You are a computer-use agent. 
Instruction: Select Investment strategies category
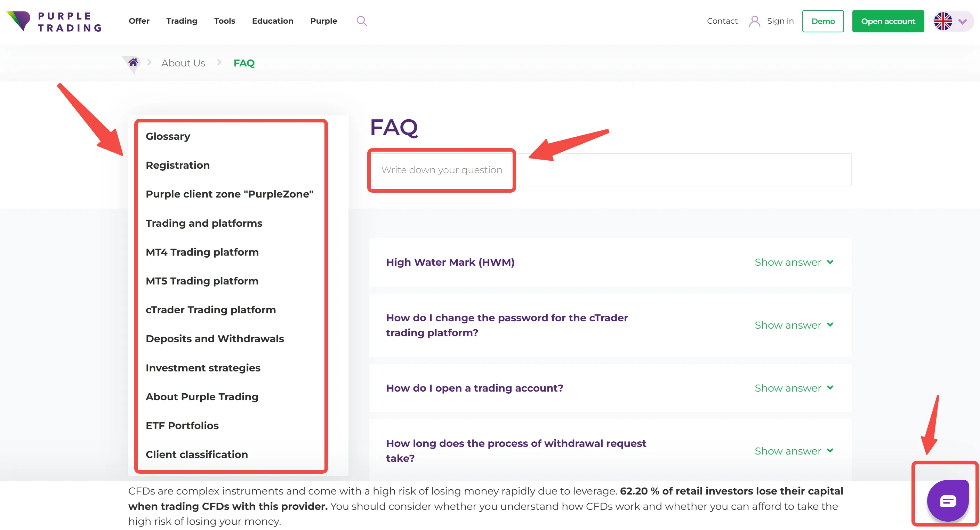pos(203,368)
